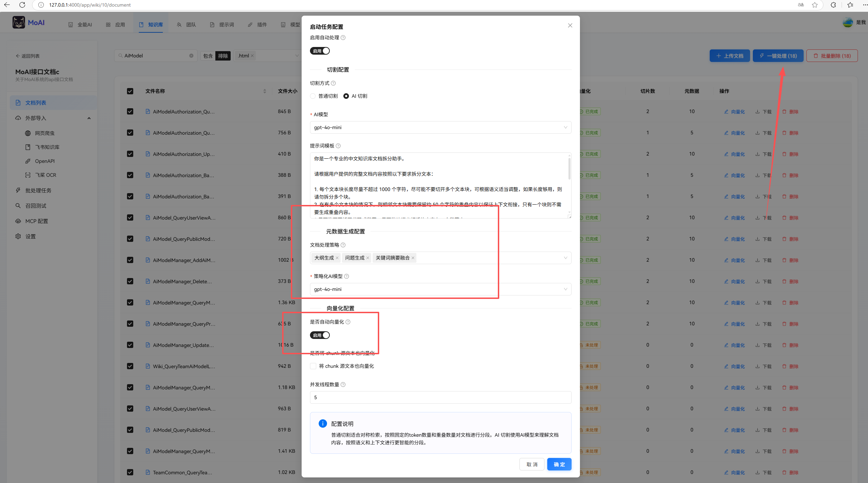Remove the 大纲生成 tag via its x

[x=337, y=258]
